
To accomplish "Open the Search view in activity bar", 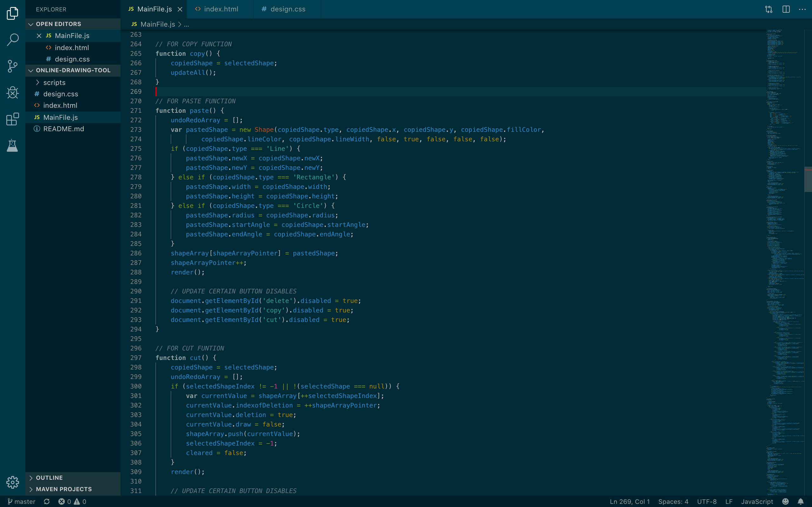I will tap(12, 40).
